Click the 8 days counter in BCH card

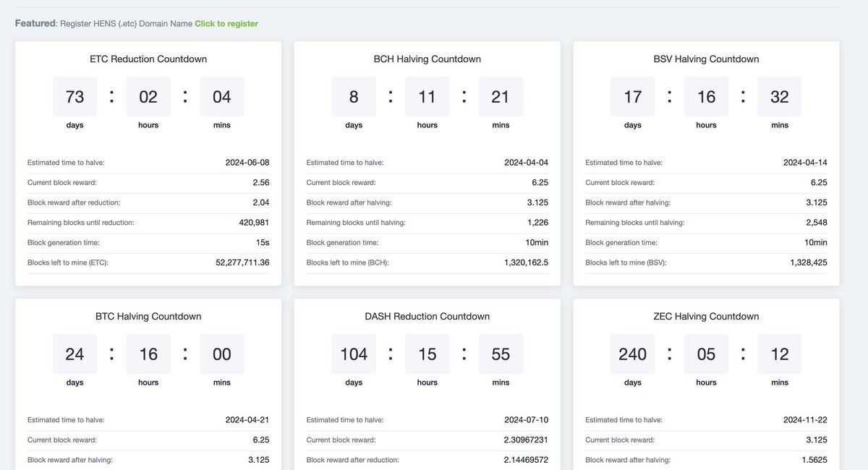[x=354, y=96]
